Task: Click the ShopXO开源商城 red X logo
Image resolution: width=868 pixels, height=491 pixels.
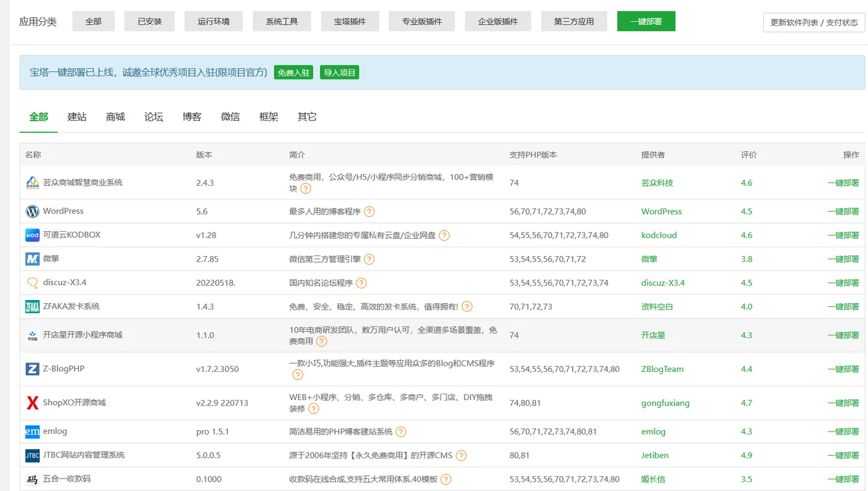Action: pyautogui.click(x=32, y=403)
